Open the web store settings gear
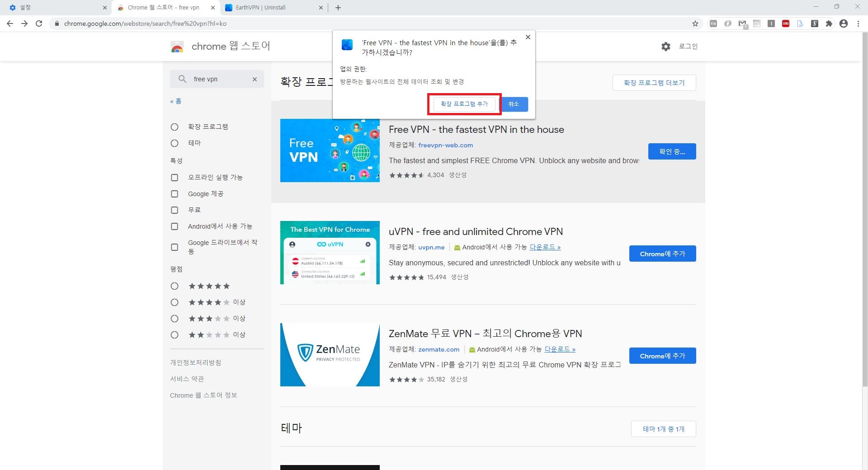868x470 pixels. 666,46
